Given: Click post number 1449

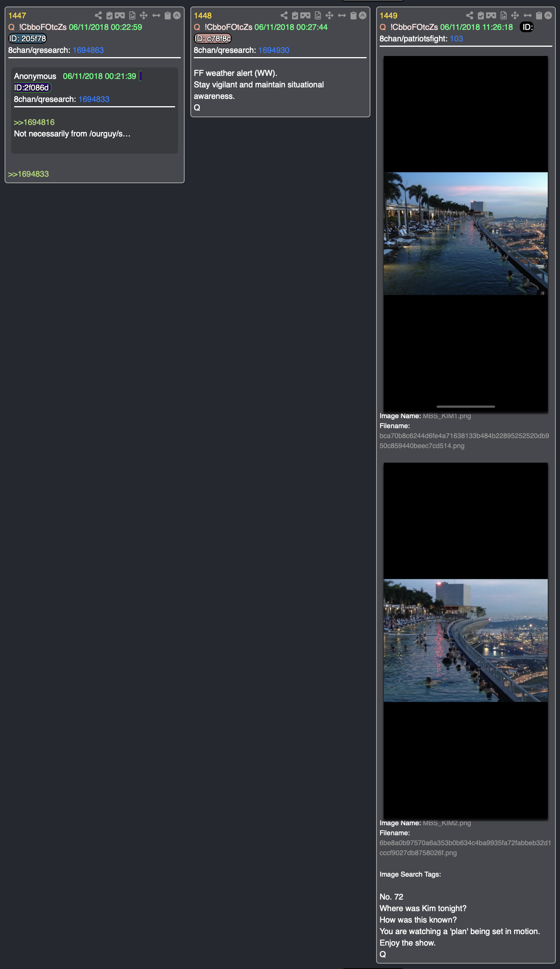Looking at the screenshot, I should pos(388,16).
